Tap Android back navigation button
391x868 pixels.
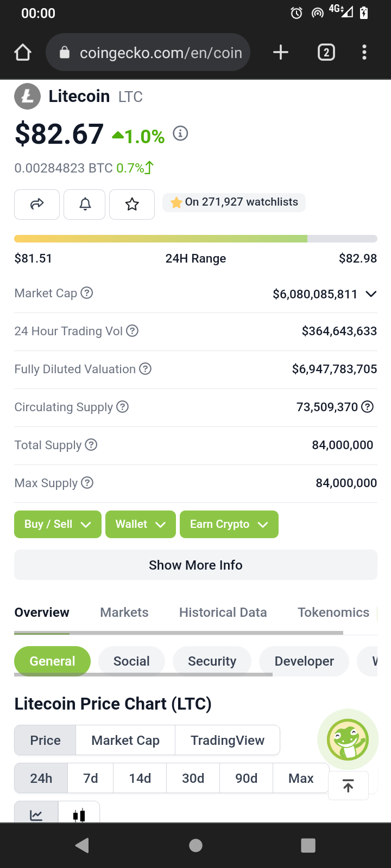[x=83, y=845]
